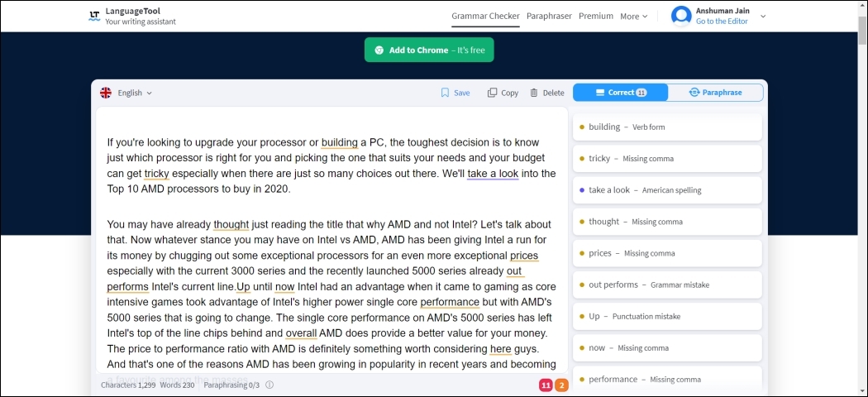Screen dimensions: 868x397
Task: Click the LanguageTool logo icon
Action: tap(94, 16)
